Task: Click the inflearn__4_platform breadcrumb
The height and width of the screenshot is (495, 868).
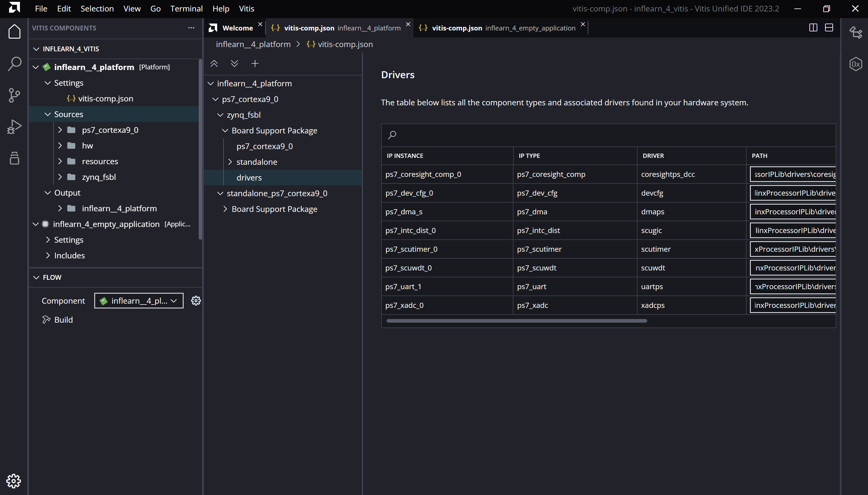Action: pos(253,44)
